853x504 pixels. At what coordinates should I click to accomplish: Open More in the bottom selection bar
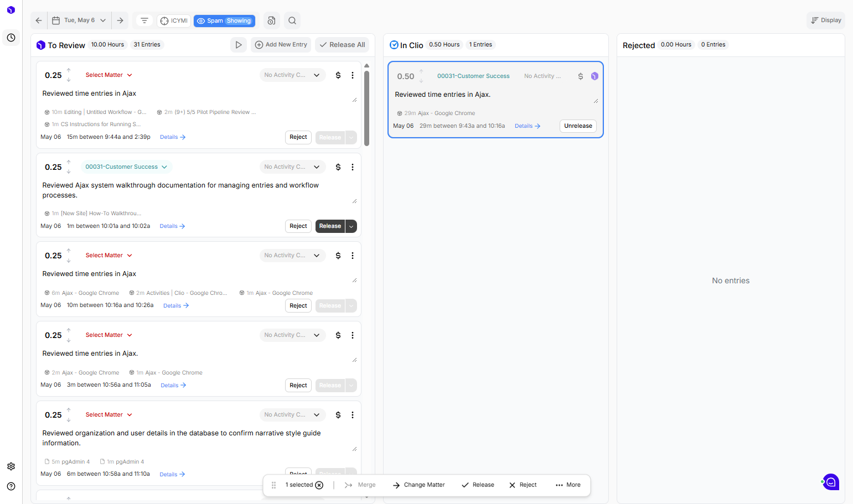coord(568,485)
